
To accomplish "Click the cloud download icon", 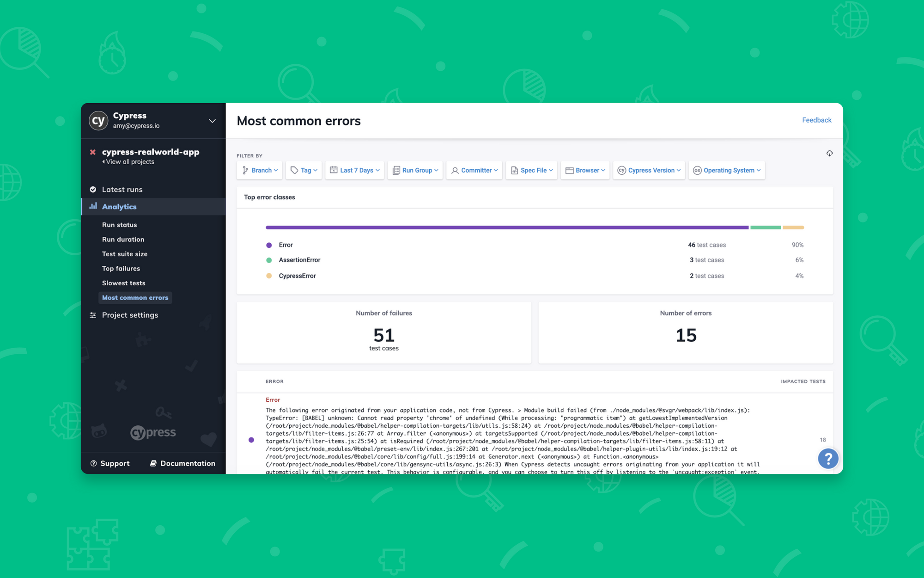I will tap(829, 154).
